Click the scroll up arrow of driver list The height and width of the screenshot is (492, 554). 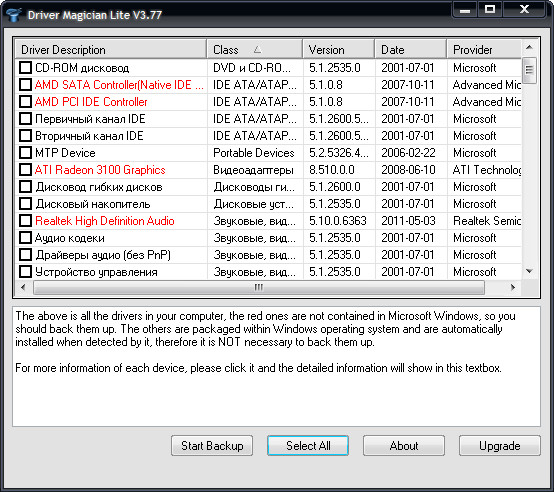pyautogui.click(x=529, y=47)
